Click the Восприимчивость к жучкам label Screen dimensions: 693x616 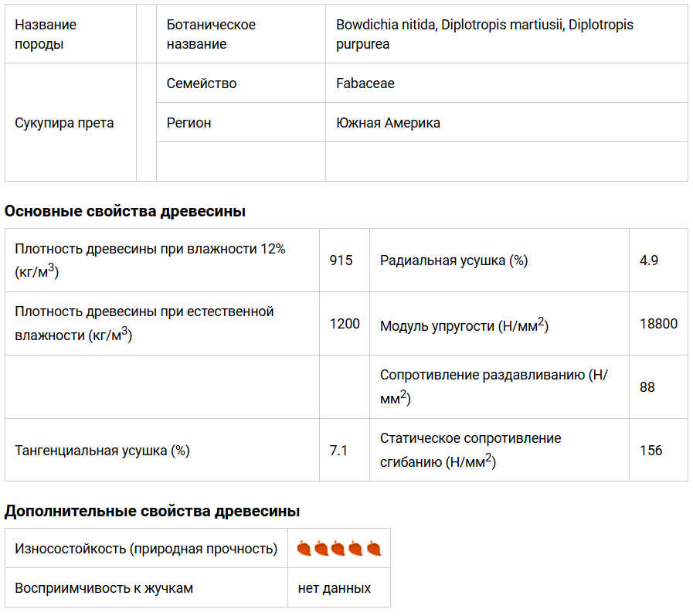click(x=104, y=588)
